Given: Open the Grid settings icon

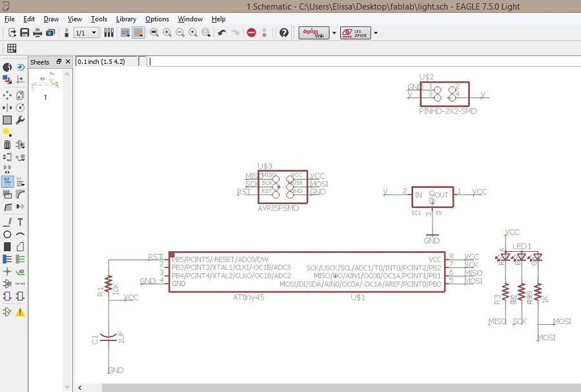Looking at the screenshot, I should pos(12,48).
